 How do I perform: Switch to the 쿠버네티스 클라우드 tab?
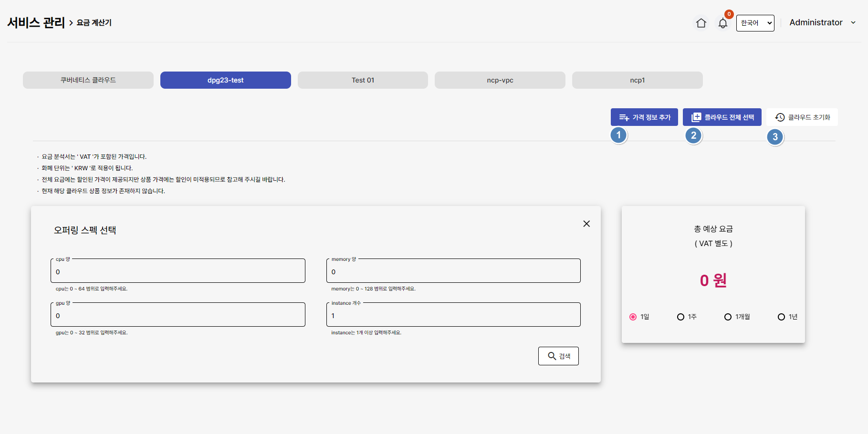88,80
